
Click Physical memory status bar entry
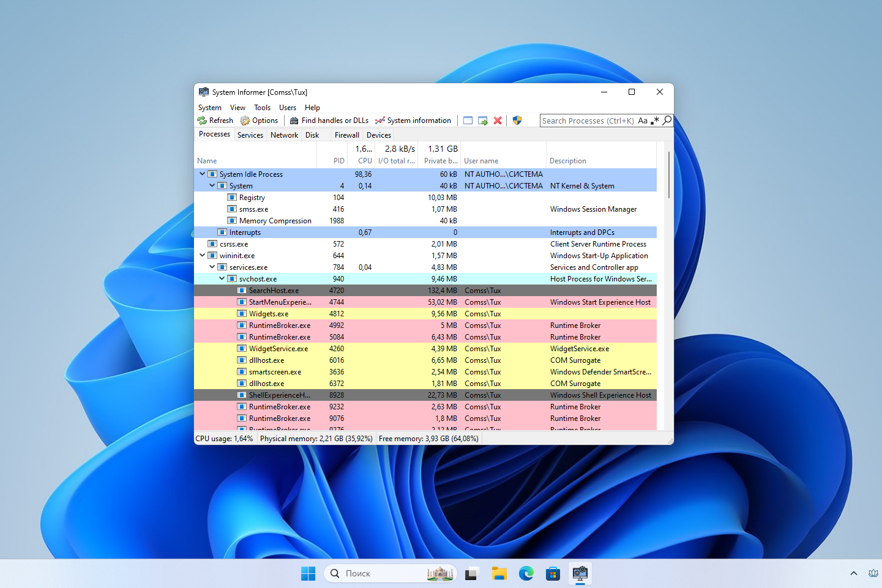tap(316, 439)
